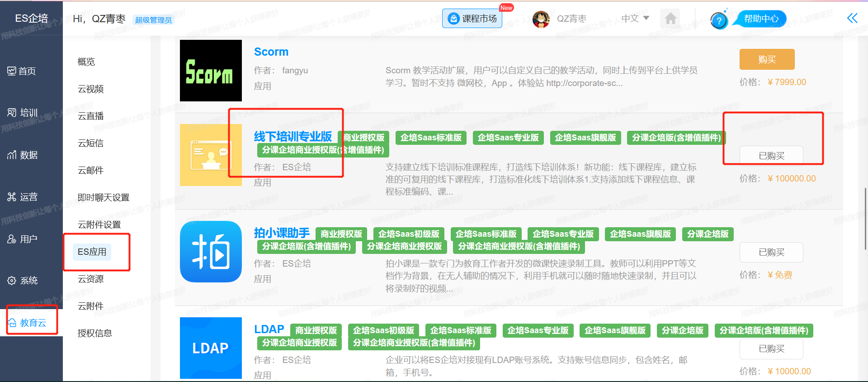
Task: Click the 超级管理员 role badge
Action: pos(153,20)
